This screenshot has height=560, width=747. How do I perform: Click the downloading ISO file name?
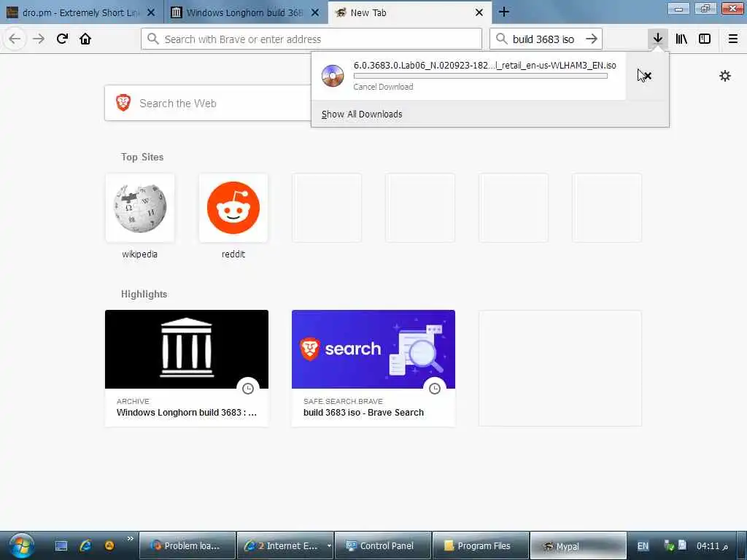[484, 65]
